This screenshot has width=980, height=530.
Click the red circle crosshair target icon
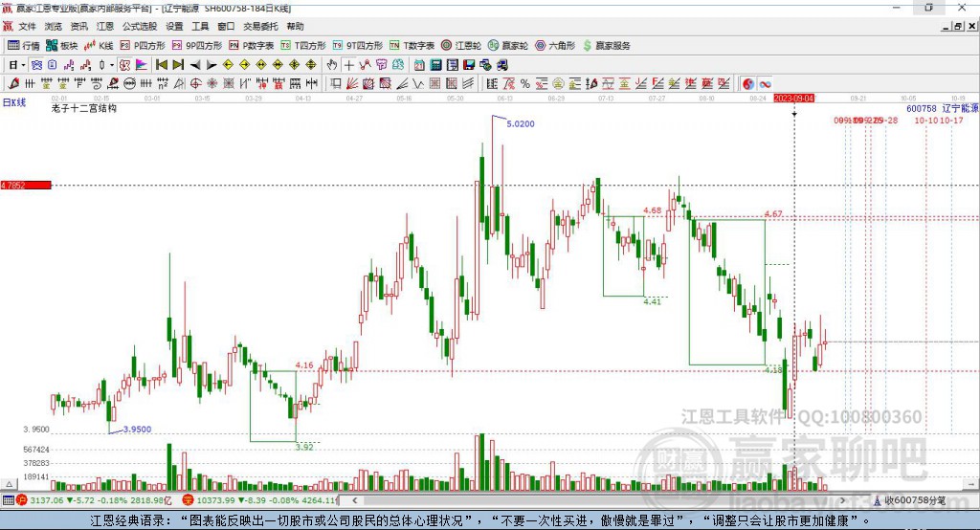pos(195,84)
